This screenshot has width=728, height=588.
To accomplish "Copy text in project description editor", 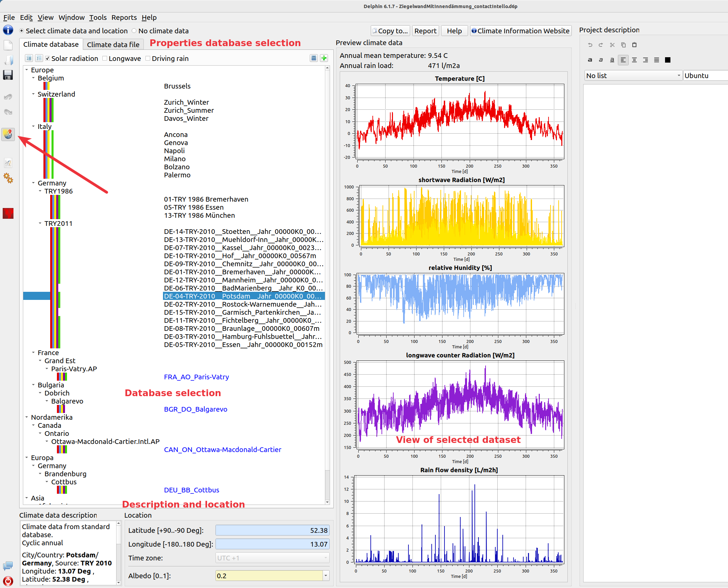I will click(623, 45).
